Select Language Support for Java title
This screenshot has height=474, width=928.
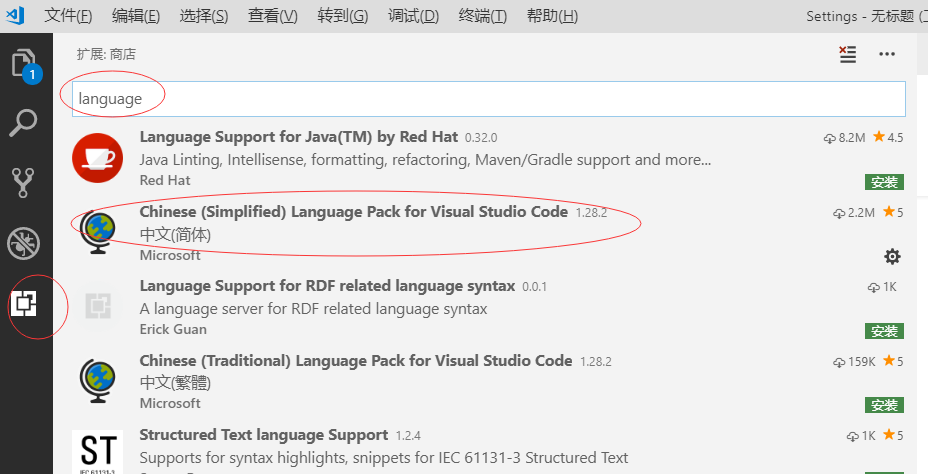298,137
